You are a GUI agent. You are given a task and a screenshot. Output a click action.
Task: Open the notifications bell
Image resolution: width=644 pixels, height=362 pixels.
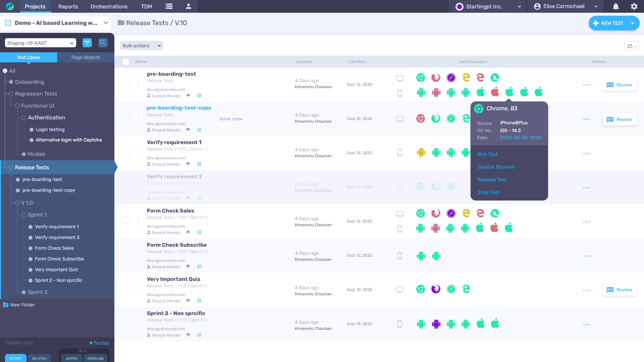click(615, 6)
